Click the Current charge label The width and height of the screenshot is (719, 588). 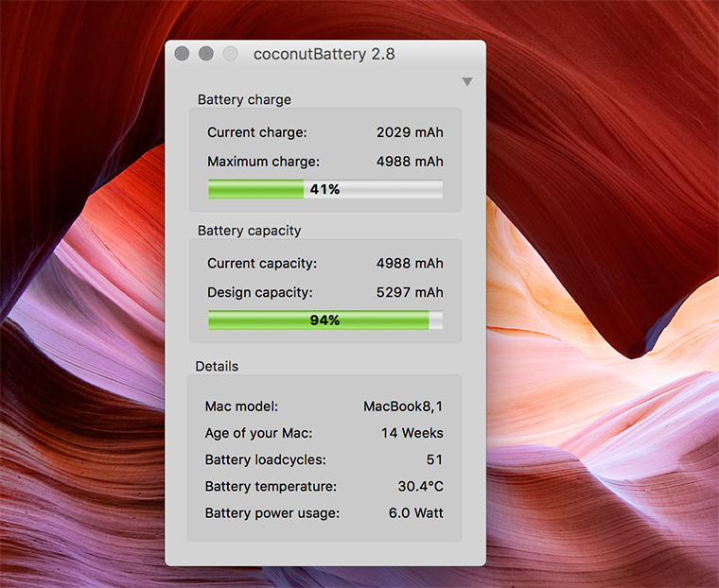point(257,132)
